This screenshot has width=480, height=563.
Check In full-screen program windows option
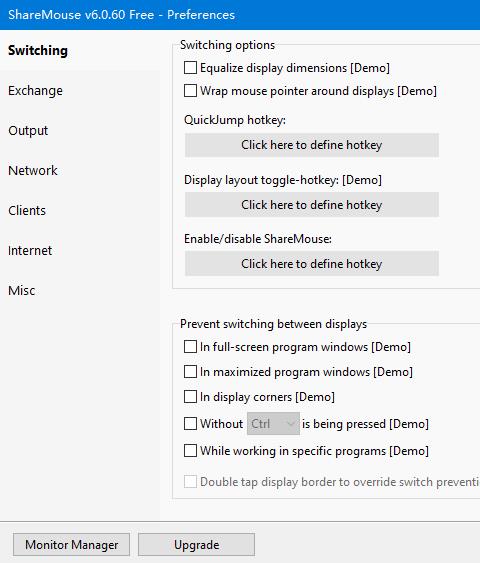click(190, 347)
